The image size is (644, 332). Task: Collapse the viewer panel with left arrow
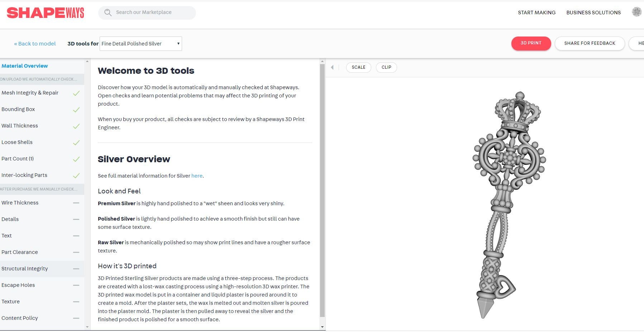(x=332, y=67)
